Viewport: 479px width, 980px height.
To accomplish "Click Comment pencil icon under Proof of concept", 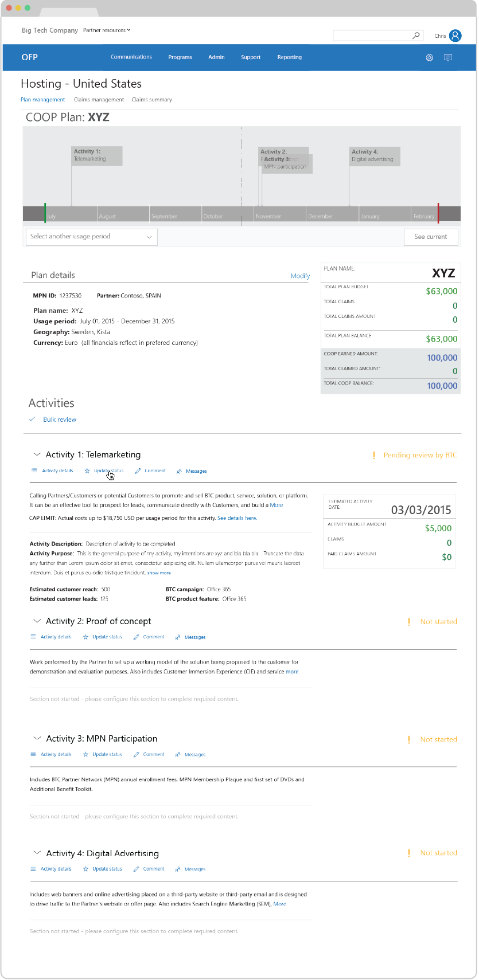I will [x=137, y=637].
